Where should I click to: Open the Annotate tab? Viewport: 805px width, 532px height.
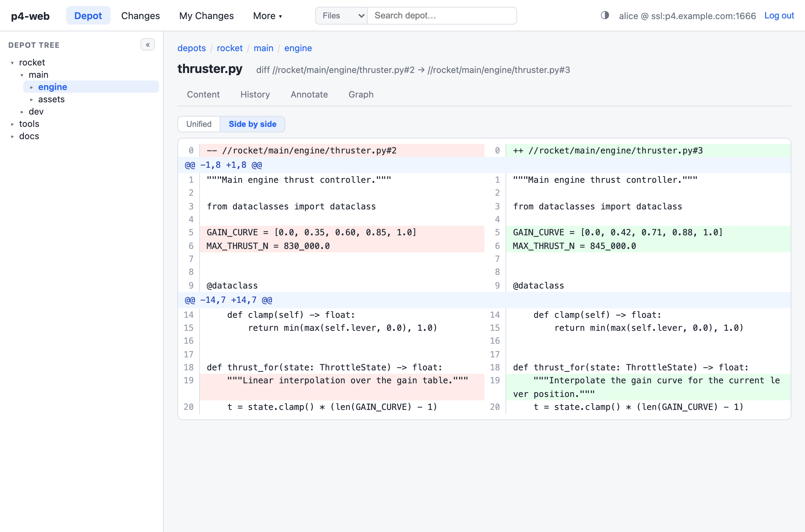[309, 94]
